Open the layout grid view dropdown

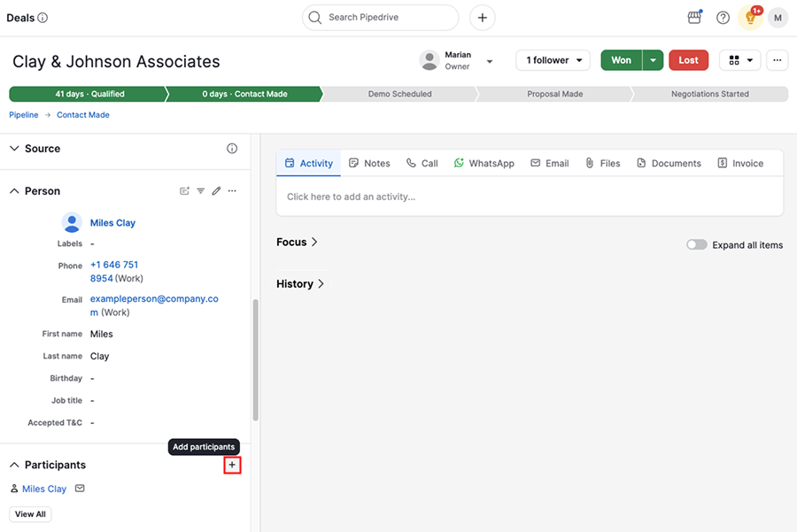point(740,60)
